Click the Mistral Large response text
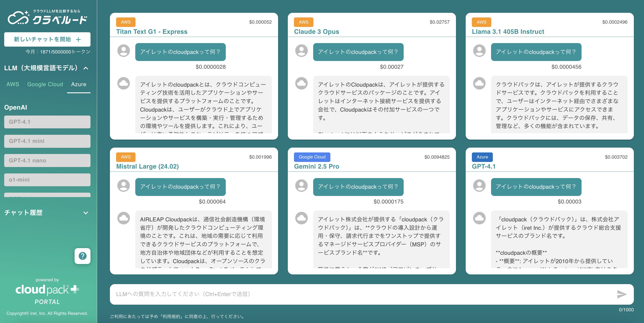Screen dimensions: 644x323 [x=203, y=239]
